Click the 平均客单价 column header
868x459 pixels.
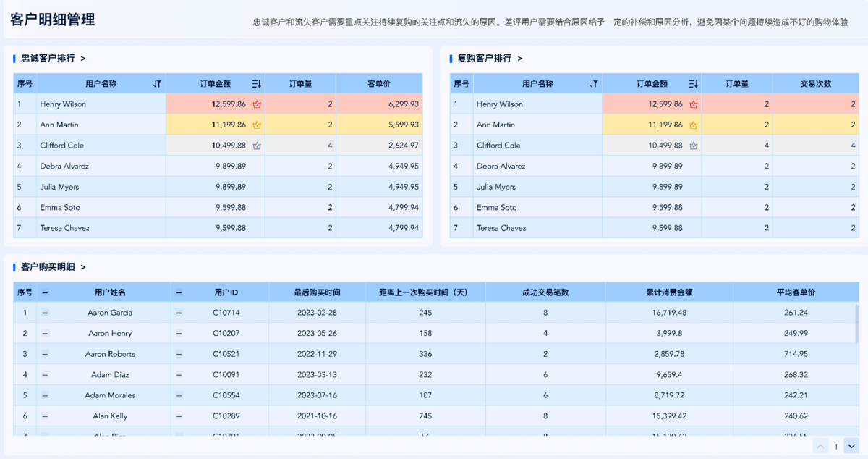point(796,292)
